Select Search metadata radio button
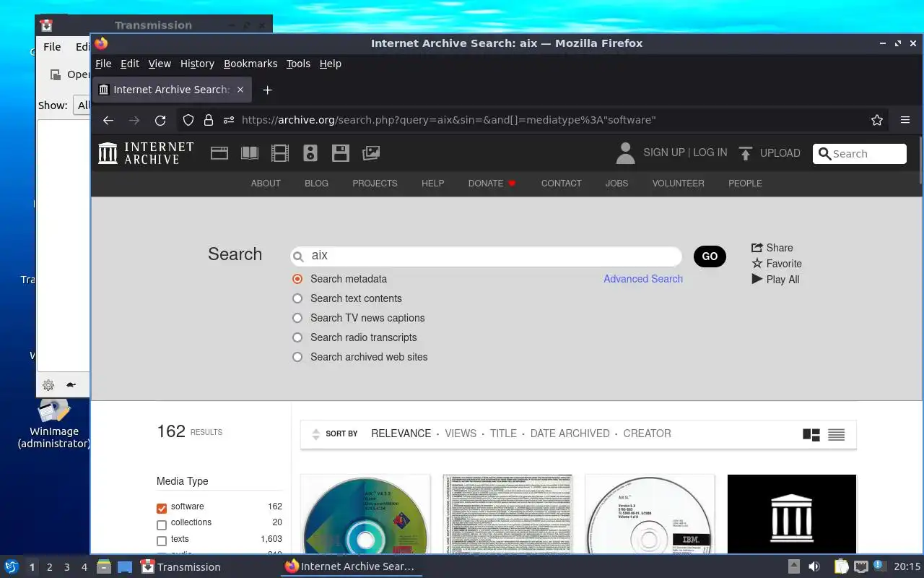Image resolution: width=924 pixels, height=578 pixels. pos(297,279)
